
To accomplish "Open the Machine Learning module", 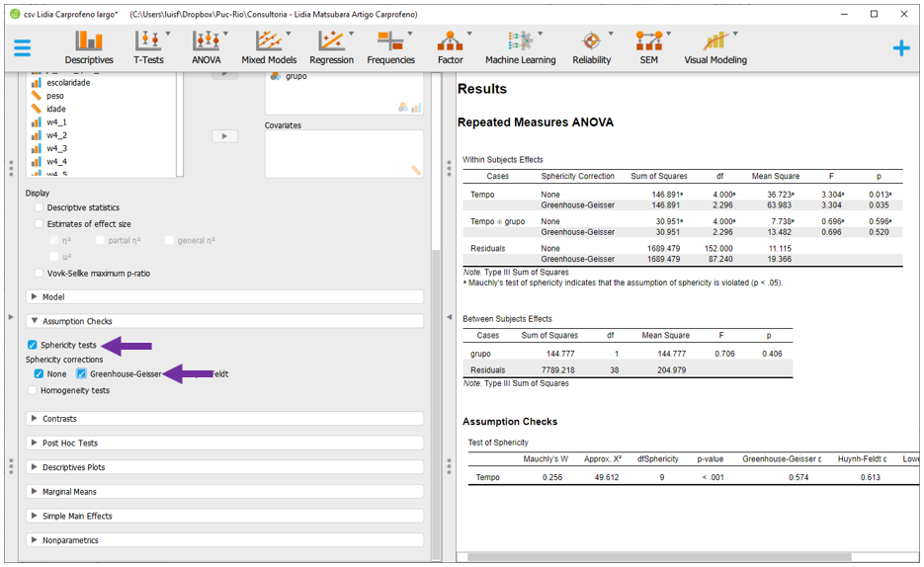I will coord(520,46).
